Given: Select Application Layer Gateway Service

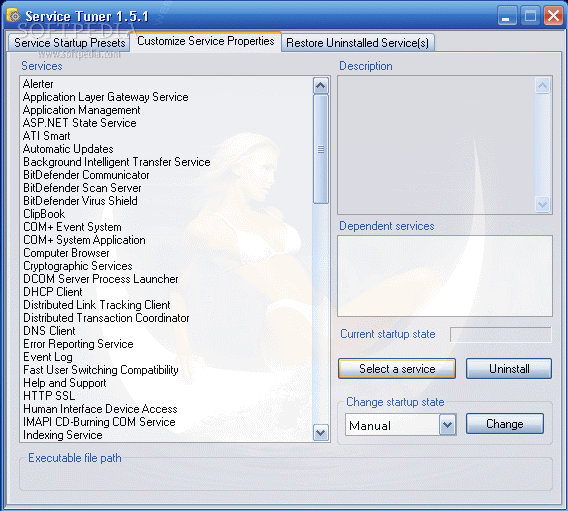Looking at the screenshot, I should pos(105,97).
